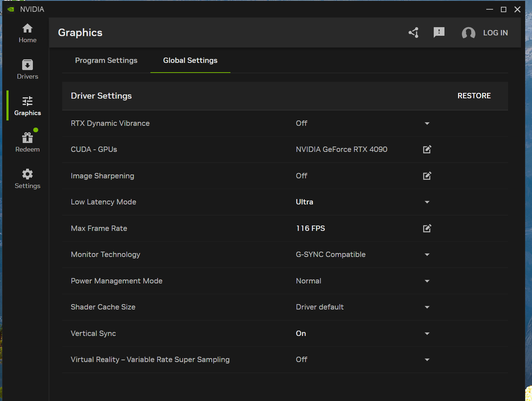
Task: Click the 'Graphics' page title
Action: [x=80, y=33]
